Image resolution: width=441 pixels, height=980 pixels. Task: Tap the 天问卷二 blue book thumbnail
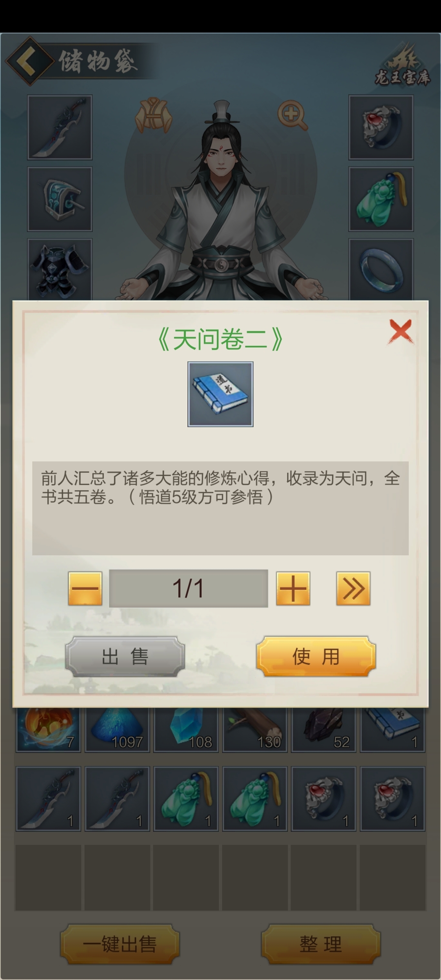pos(220,394)
